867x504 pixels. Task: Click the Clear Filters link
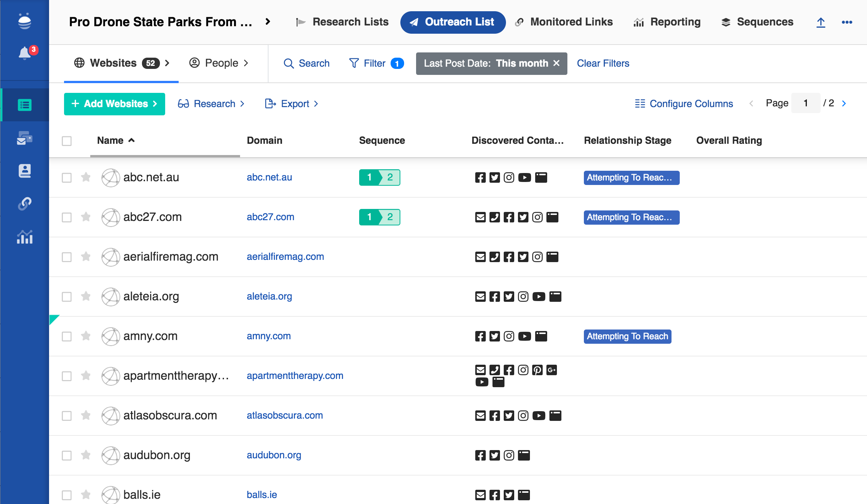tap(603, 63)
